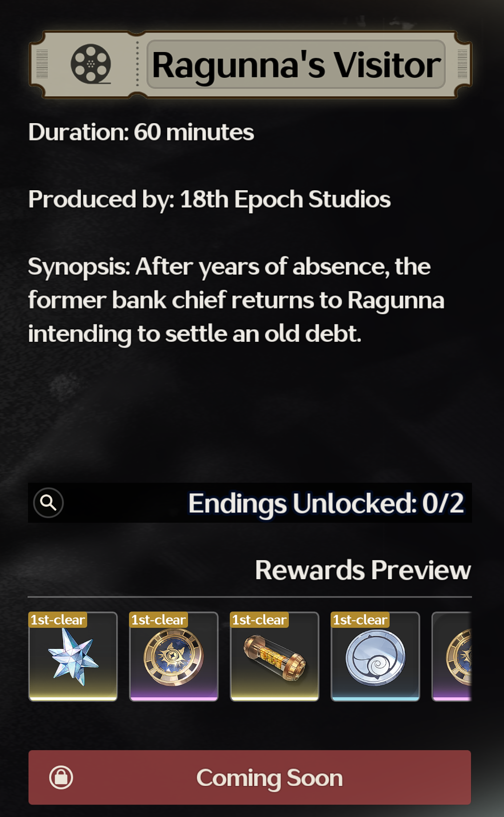Viewport: 504px width, 817px height.
Task: Open the Endings Unlocked 0/2 bar
Action: pos(250,503)
